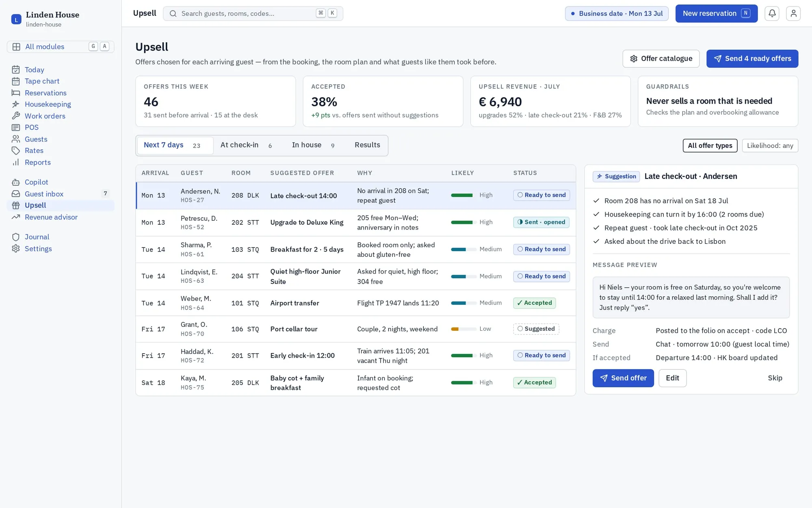Click the Ready to send status for Haddad
812x508 pixels.
542,355
